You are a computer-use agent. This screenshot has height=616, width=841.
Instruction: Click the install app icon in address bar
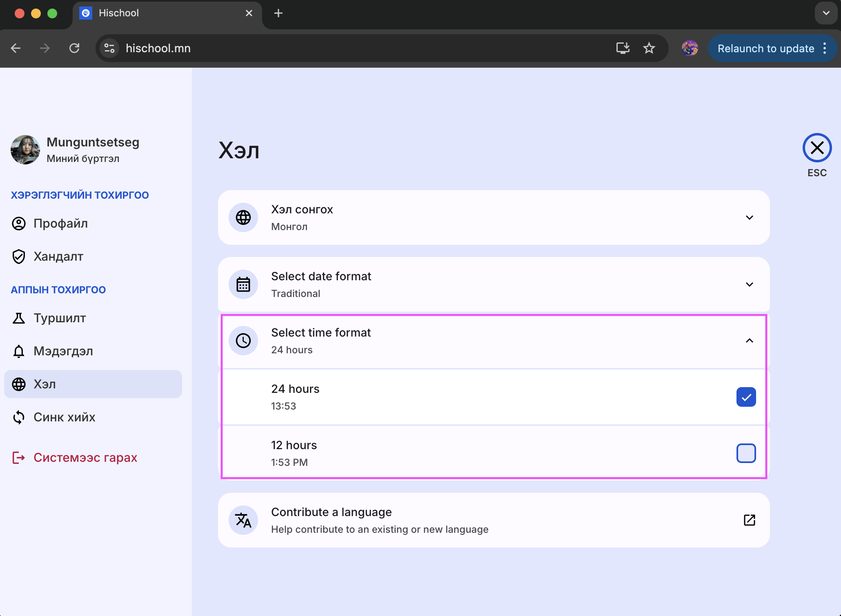[x=623, y=48]
